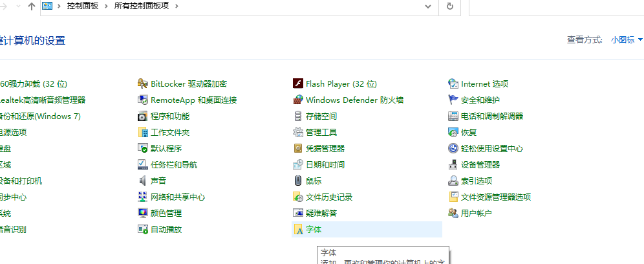Open the 安全和维护 flag icon
This screenshot has height=264, width=644.
pyautogui.click(x=453, y=100)
